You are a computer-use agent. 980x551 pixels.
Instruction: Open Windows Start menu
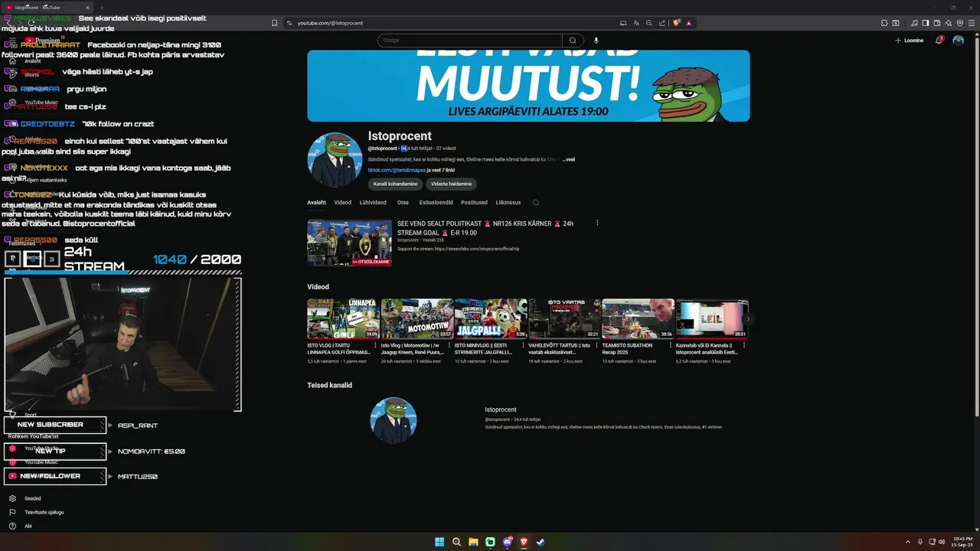pos(439,542)
